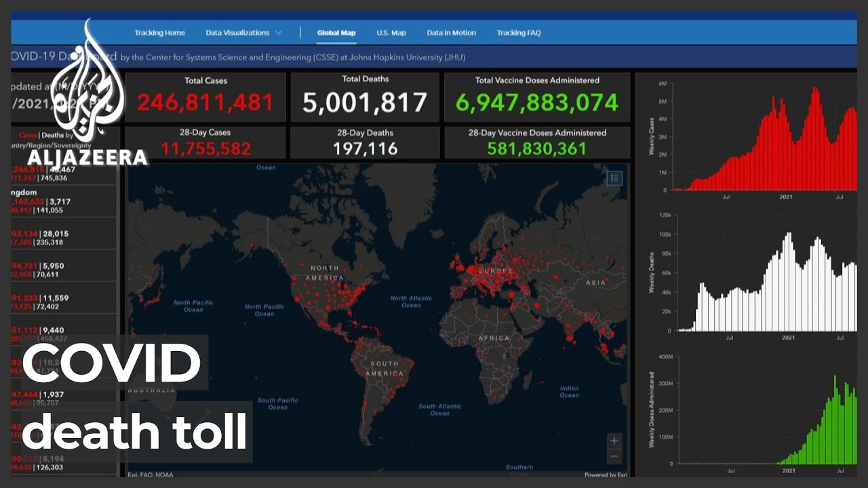
Task: Open the Data in Motion tab
Action: (452, 33)
